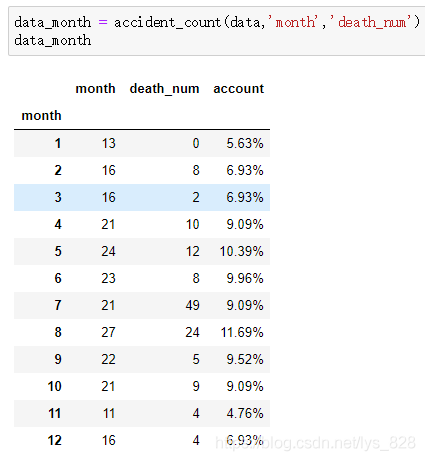Click the code cell input area
425x461 pixels.
pos(217,31)
